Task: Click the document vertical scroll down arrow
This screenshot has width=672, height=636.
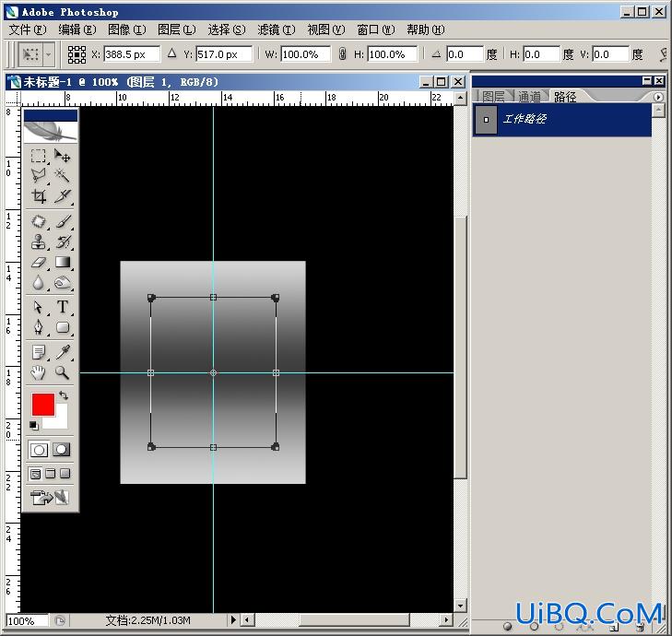Action: [x=460, y=606]
